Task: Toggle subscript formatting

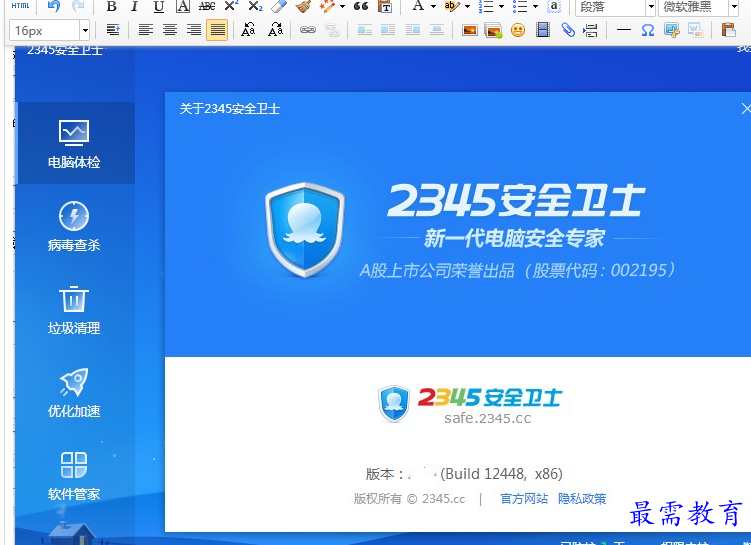Action: [255, 6]
